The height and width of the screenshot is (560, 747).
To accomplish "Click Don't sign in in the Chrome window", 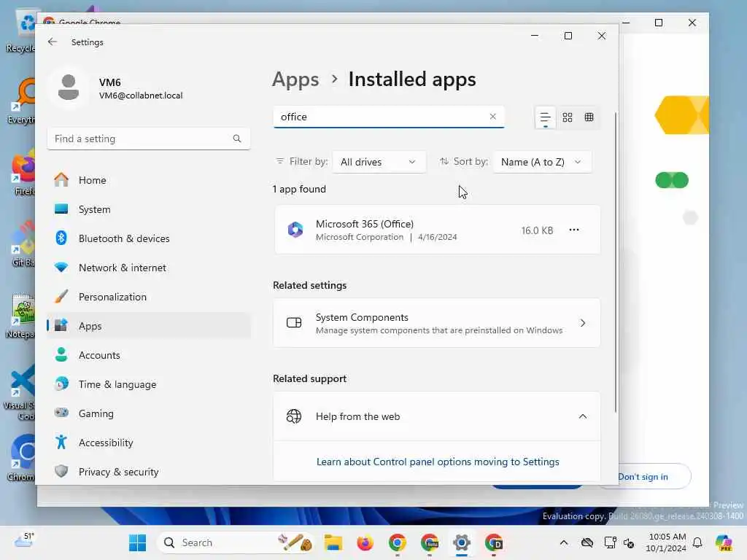I will click(643, 477).
